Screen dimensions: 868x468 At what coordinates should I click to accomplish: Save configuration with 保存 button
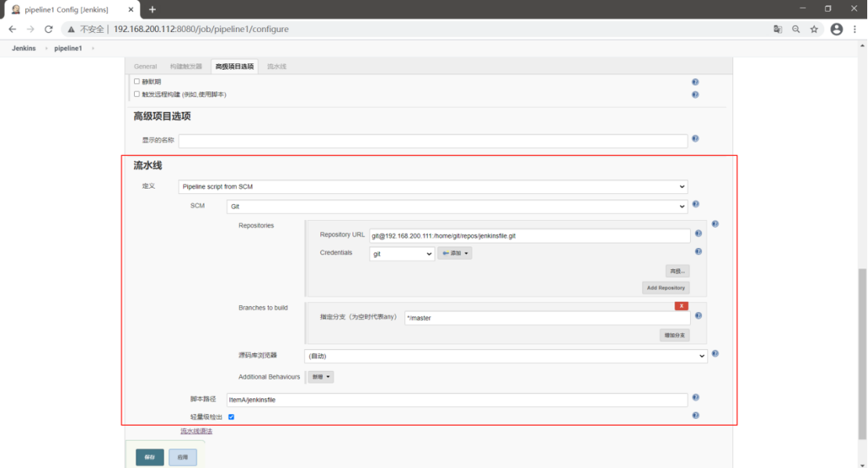(x=150, y=458)
